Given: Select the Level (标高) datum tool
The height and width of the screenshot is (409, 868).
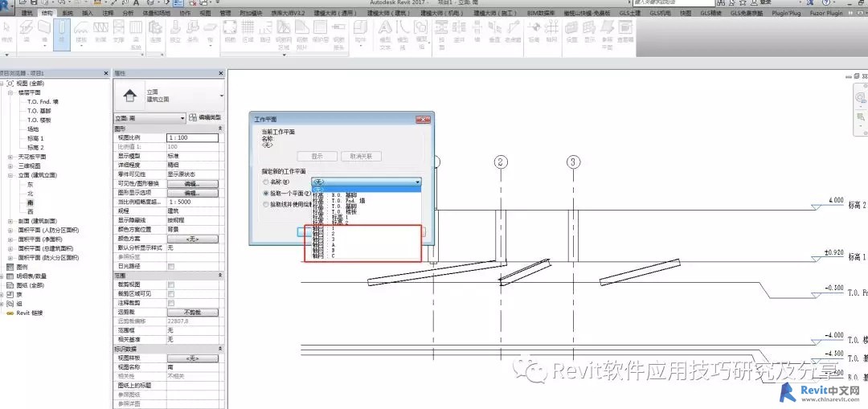Looking at the screenshot, I should coord(534,31).
